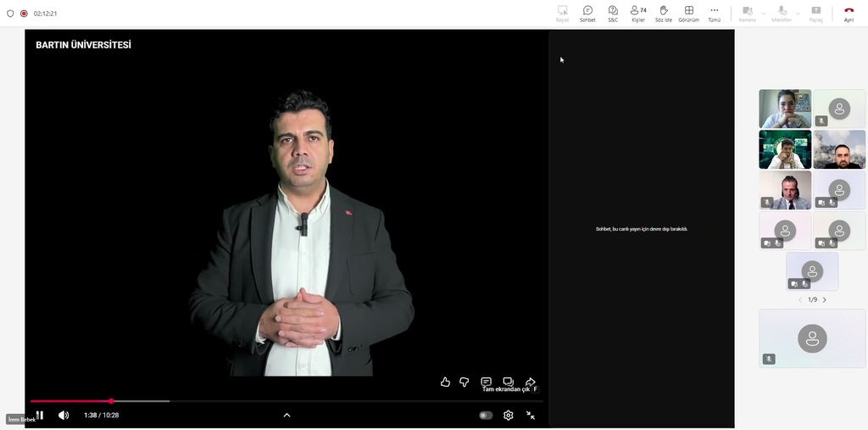Expand microphone options dropdown arrow

798,14
